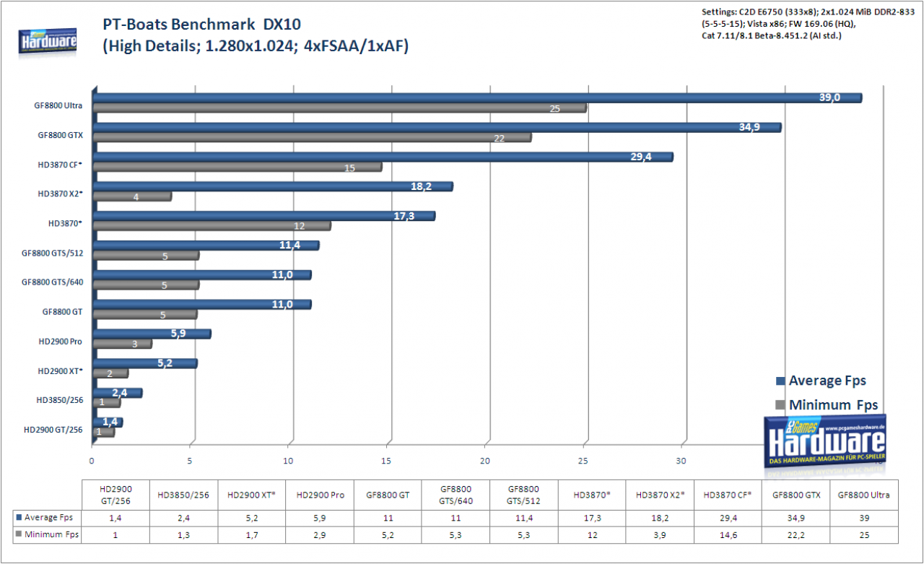Screen dimensions: 924x564
Task: Click the HD3870 CF* blue average bar
Action: click(x=383, y=157)
